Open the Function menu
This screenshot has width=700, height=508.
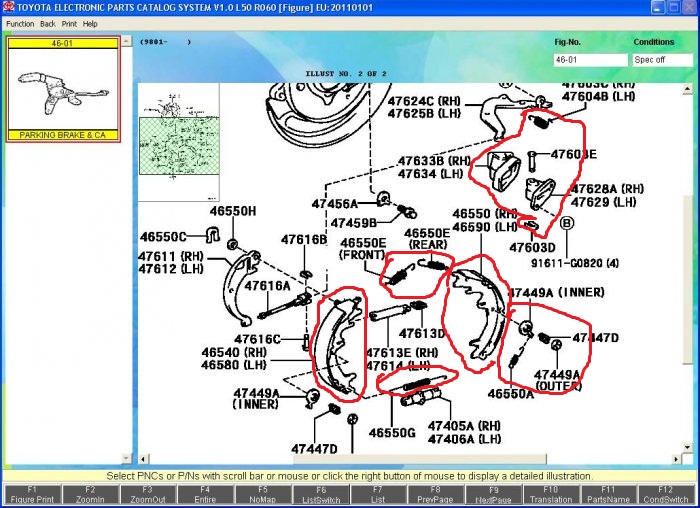[20, 23]
